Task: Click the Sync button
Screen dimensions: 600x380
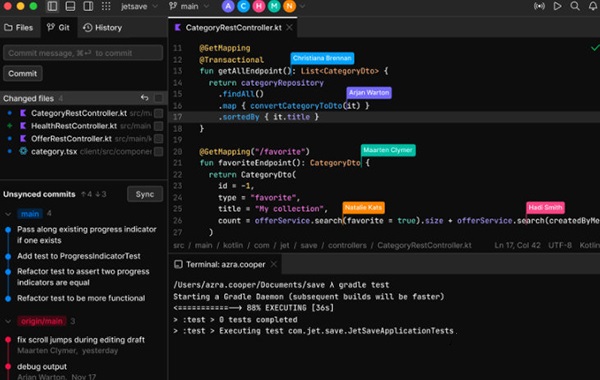Action: coord(145,194)
